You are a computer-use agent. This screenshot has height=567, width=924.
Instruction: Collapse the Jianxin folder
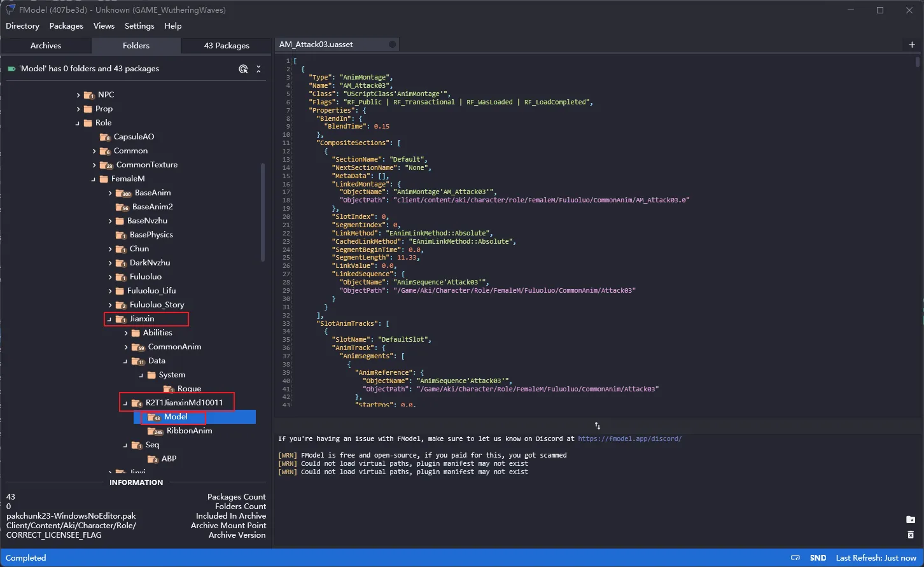tap(109, 319)
